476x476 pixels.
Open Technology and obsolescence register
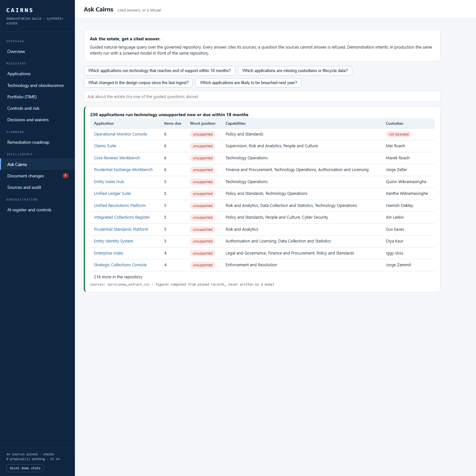(x=37, y=85)
